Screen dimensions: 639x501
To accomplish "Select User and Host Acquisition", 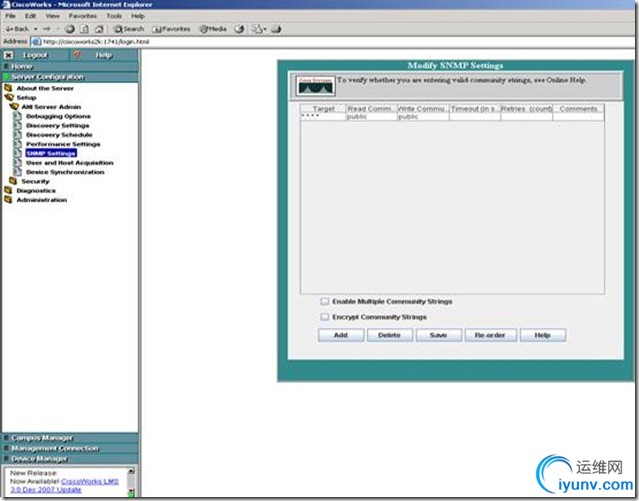I will (70, 163).
